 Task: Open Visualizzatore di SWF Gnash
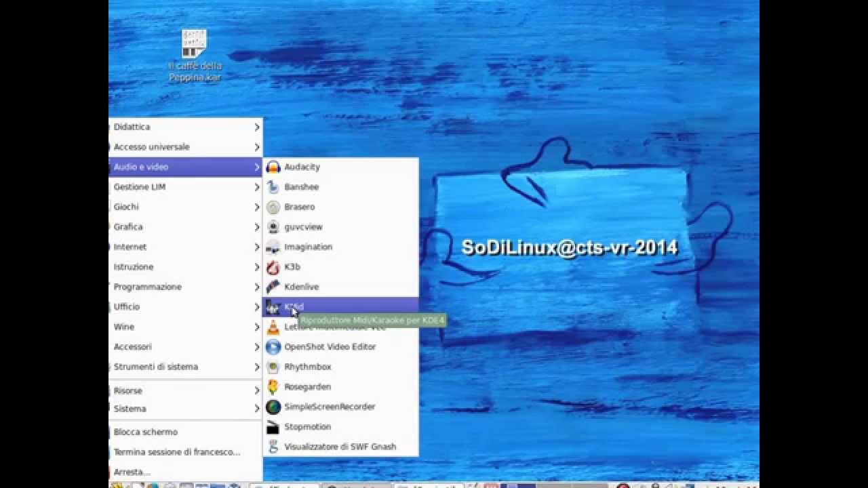point(340,447)
